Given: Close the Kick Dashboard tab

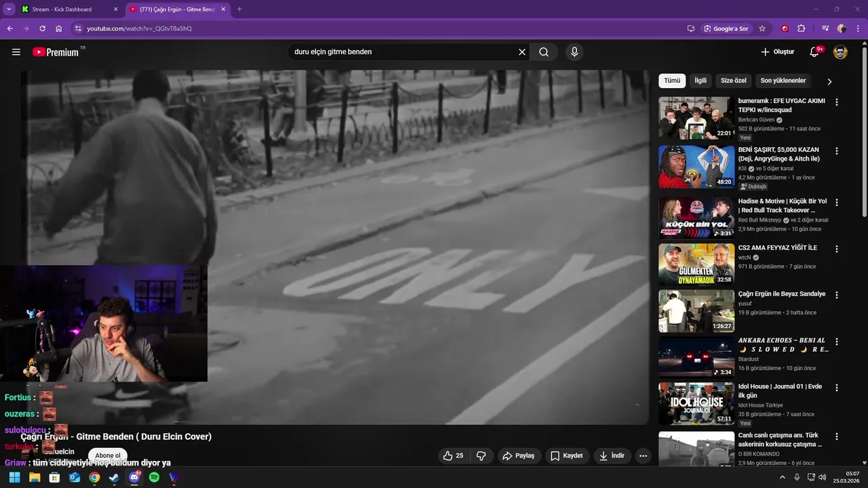Looking at the screenshot, I should coord(115,9).
